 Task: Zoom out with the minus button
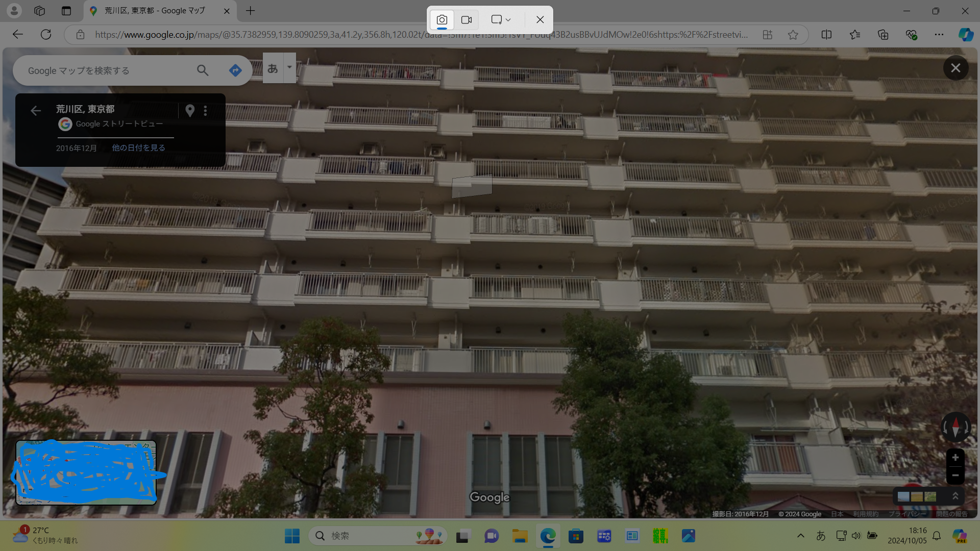[955, 475]
